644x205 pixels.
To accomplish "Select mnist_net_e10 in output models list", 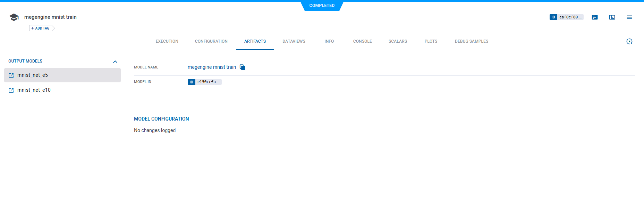I will click(34, 90).
